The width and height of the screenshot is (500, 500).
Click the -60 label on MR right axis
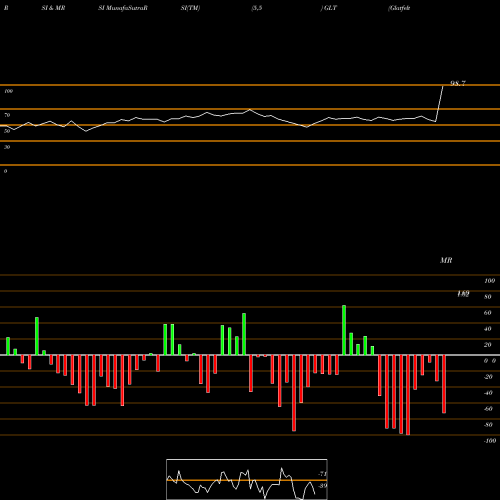tap(488, 409)
